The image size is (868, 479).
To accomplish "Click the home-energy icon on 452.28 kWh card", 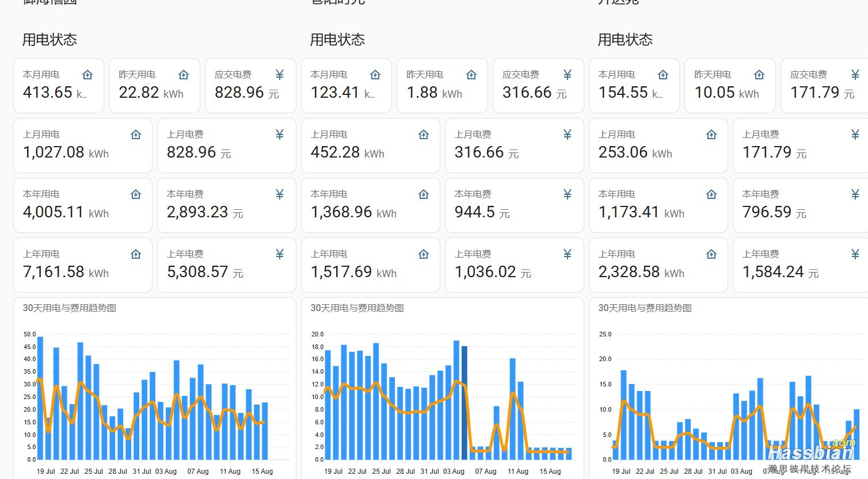I will [x=424, y=135].
